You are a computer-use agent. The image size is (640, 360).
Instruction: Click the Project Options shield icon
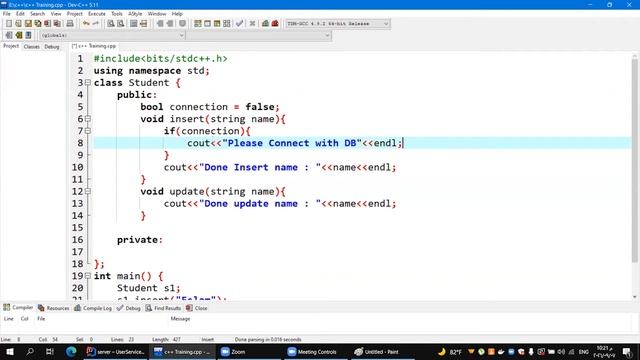point(182,24)
